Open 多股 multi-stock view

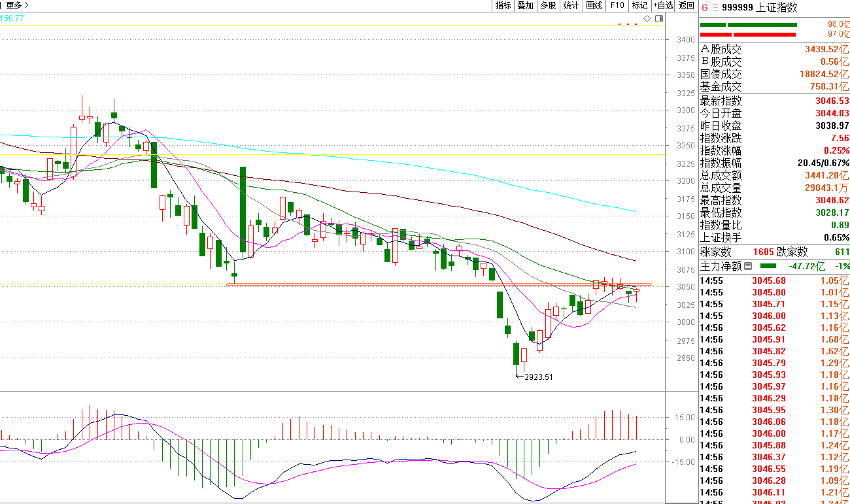[549, 5]
